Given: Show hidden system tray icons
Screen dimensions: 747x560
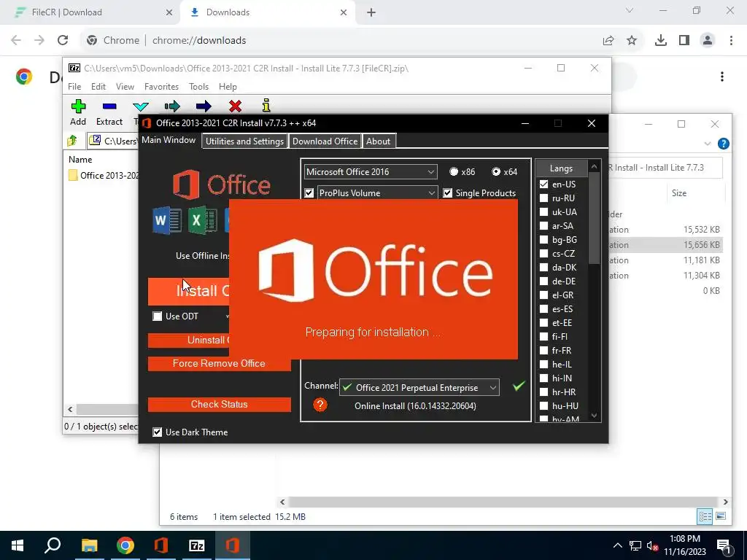Looking at the screenshot, I should [x=617, y=545].
